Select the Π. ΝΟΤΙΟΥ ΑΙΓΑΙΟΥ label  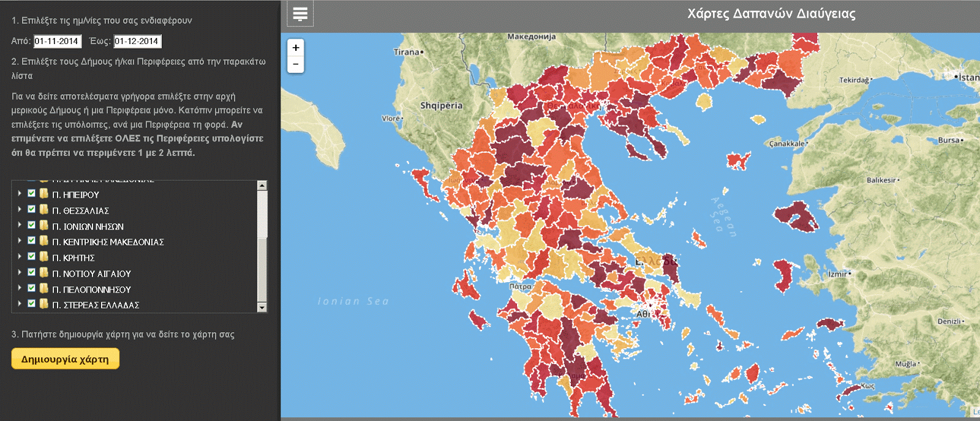(91, 274)
